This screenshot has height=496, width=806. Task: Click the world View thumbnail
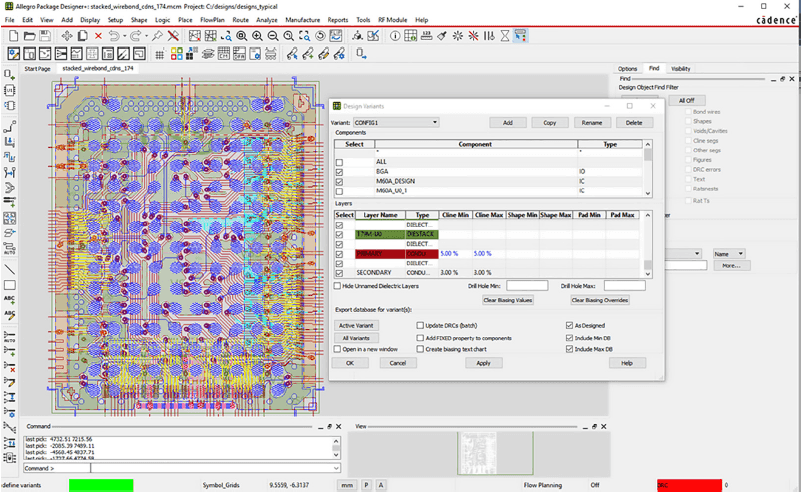click(496, 453)
